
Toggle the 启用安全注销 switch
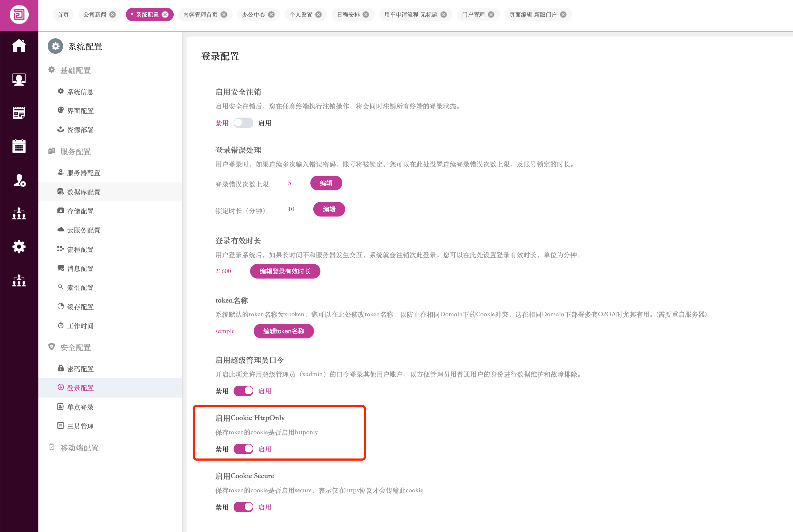tap(243, 123)
